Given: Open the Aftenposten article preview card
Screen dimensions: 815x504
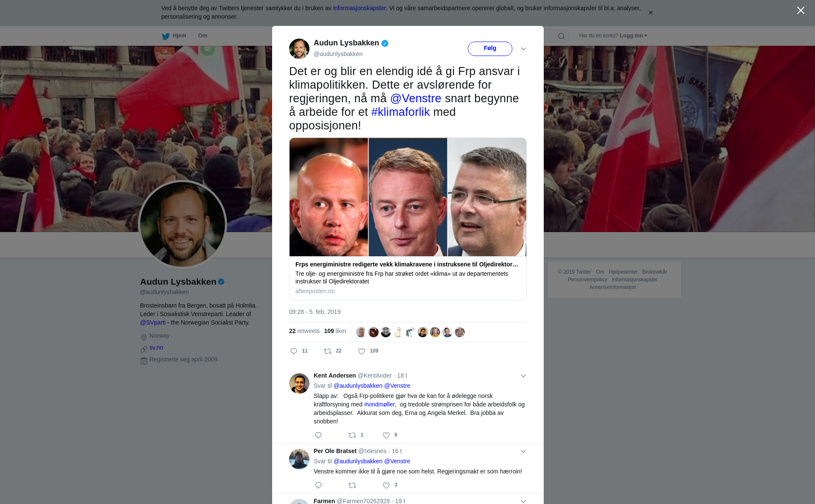Looking at the screenshot, I should [x=407, y=219].
